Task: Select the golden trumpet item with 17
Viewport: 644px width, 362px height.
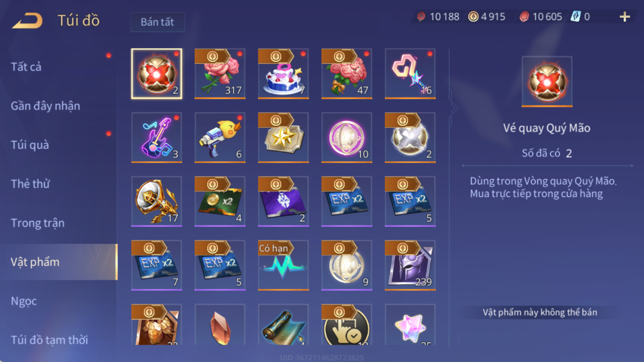Action: pyautogui.click(x=156, y=201)
